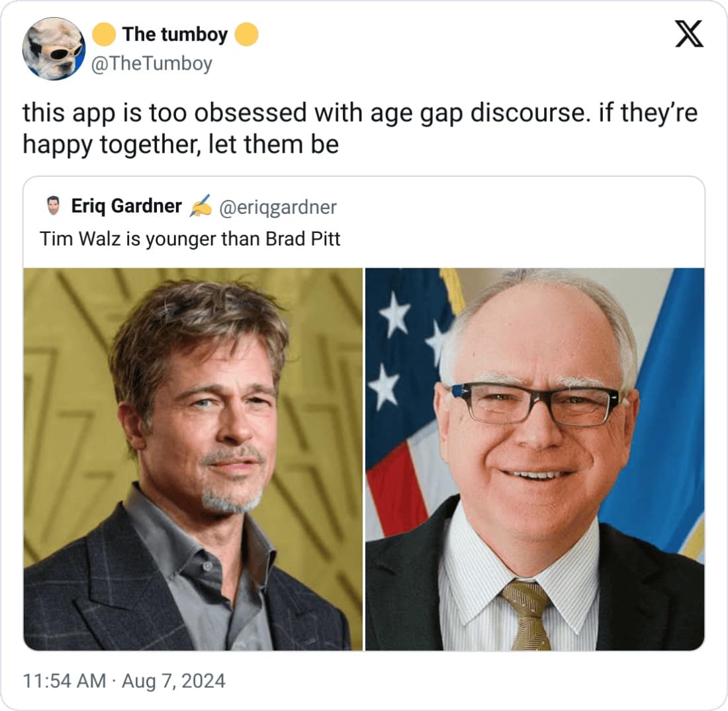Click the 'Aug 7, 2024' date
This screenshot has width=728, height=711.
pyautogui.click(x=175, y=681)
